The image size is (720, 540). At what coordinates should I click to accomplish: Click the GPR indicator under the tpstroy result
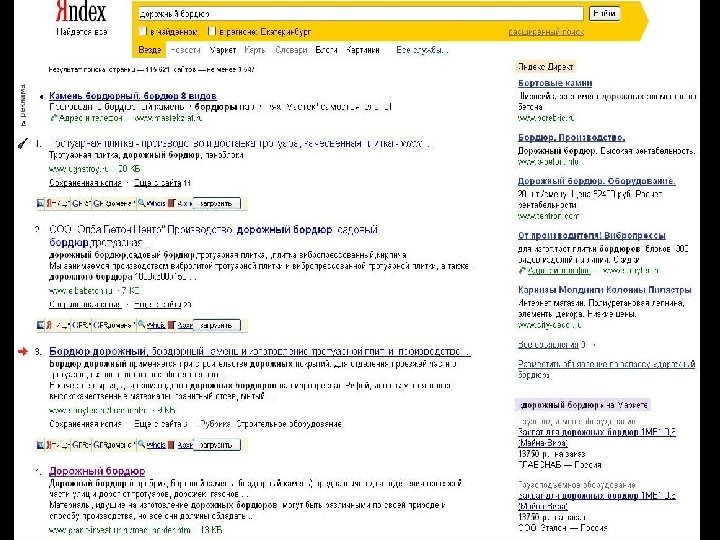tap(81, 203)
